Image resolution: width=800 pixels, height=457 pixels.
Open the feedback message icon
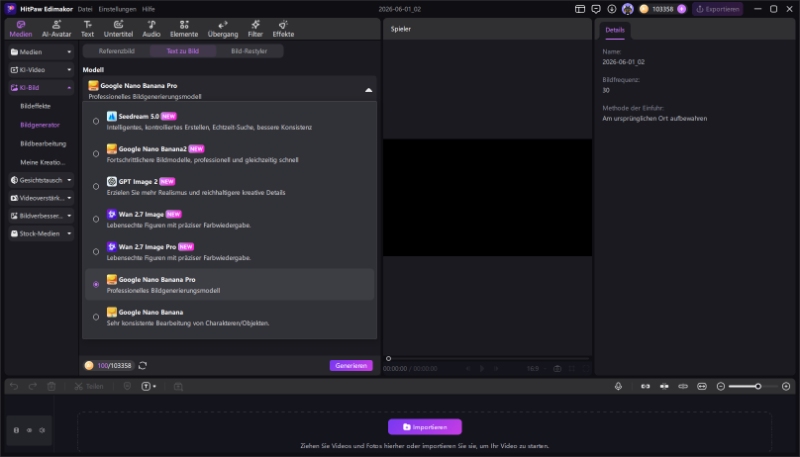click(x=596, y=9)
